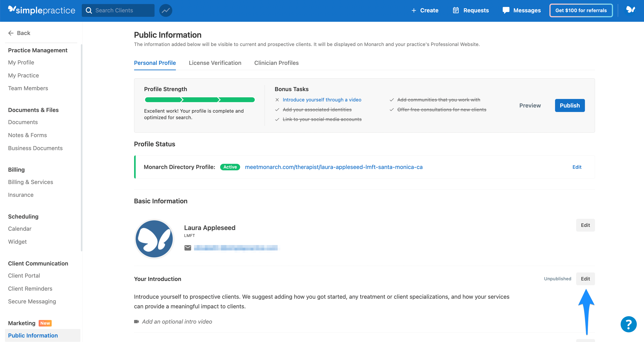Preview the public profile

click(x=530, y=105)
